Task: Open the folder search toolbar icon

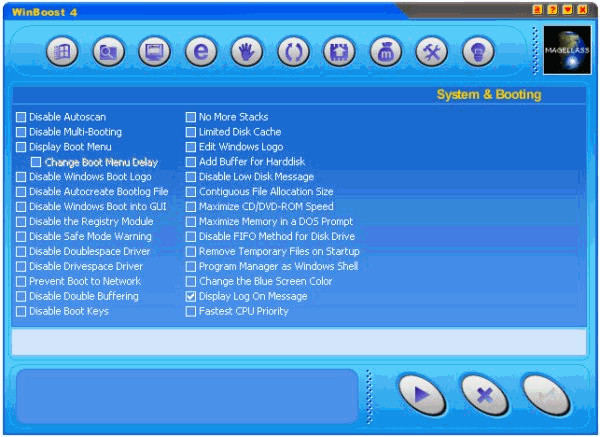Action: pyautogui.click(x=108, y=52)
